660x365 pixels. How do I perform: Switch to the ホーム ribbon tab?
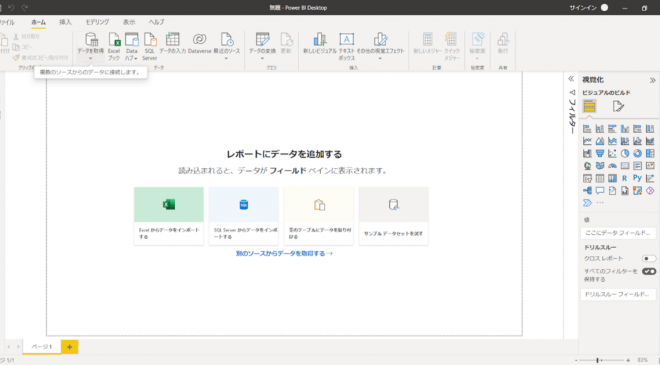point(38,22)
